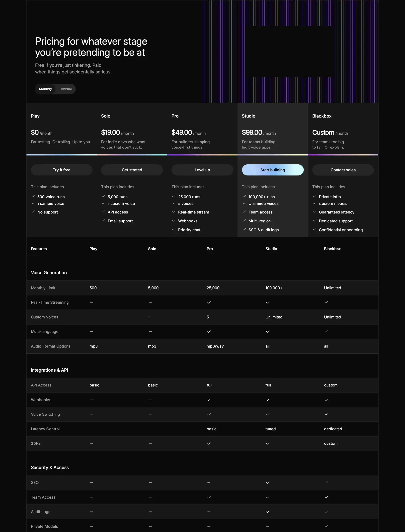This screenshot has height=532, width=405.
Task: Click checkmark next to 500 voice runs
Action: click(33, 196)
